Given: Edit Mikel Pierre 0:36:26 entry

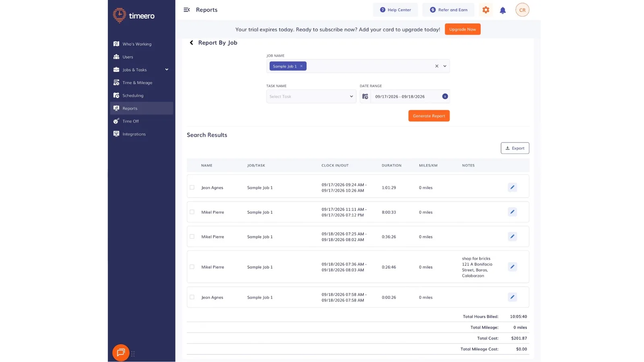Looking at the screenshot, I should [x=512, y=237].
